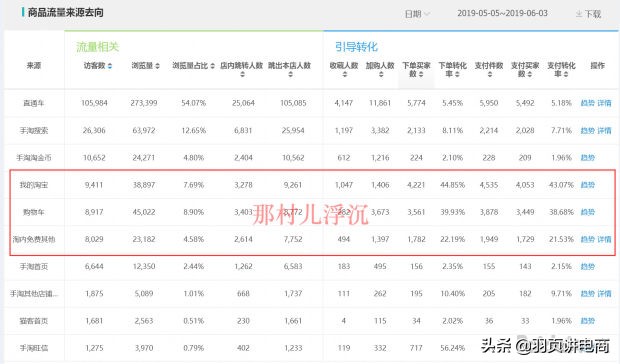Image resolution: width=620 pixels, height=364 pixels.
Task: Click the 43.07% payment conversion value
Action: coord(561,185)
